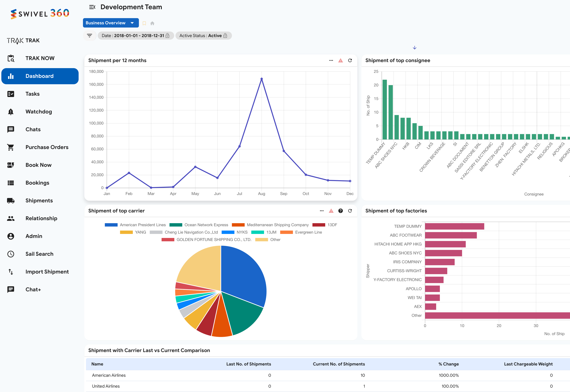Screen dimensions: 570x392
Task: Click the Date 2018 filter chip
Action: [x=136, y=36]
